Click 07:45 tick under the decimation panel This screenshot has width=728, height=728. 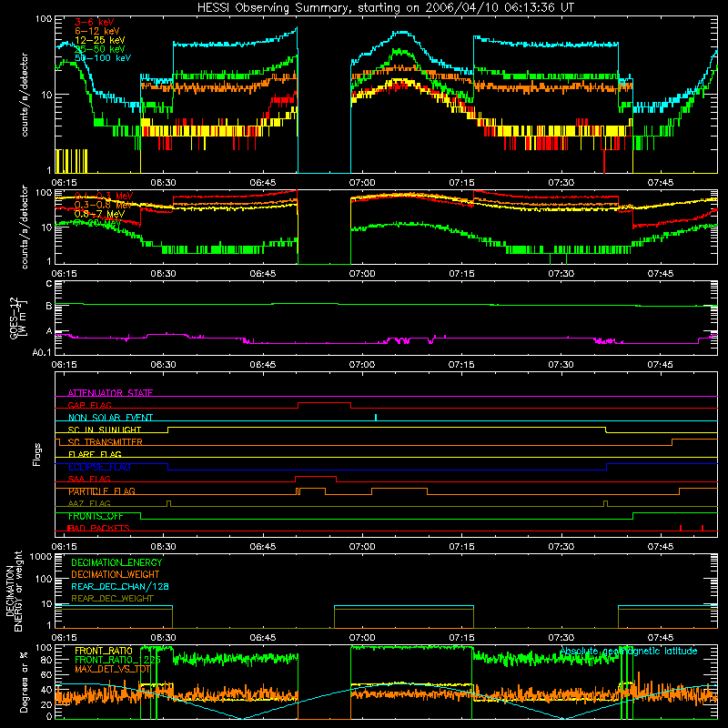coord(661,638)
